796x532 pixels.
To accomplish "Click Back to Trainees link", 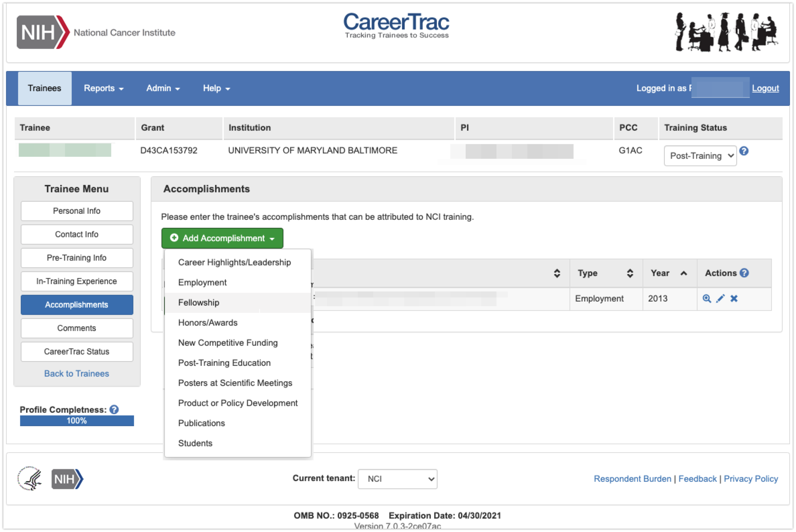I will pos(77,373).
